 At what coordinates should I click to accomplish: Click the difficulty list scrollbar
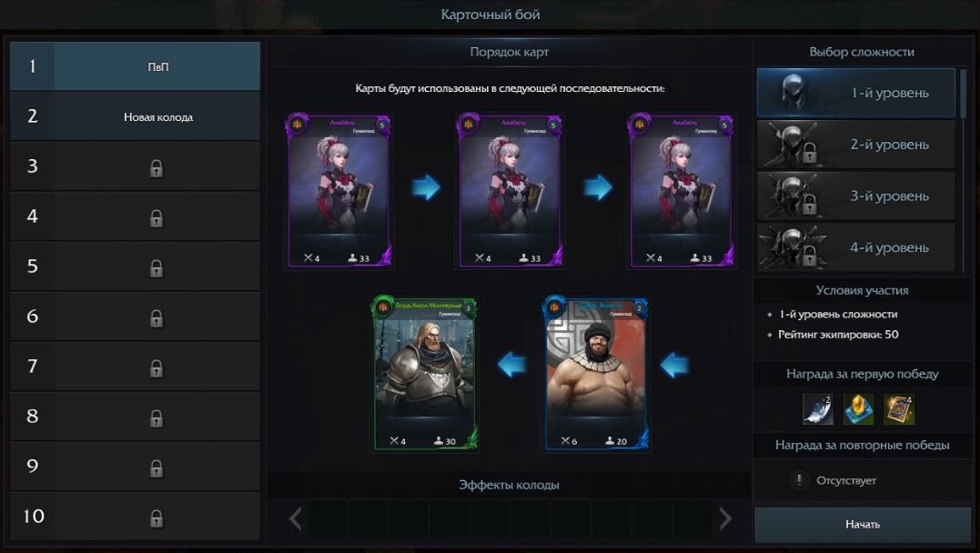click(x=963, y=93)
